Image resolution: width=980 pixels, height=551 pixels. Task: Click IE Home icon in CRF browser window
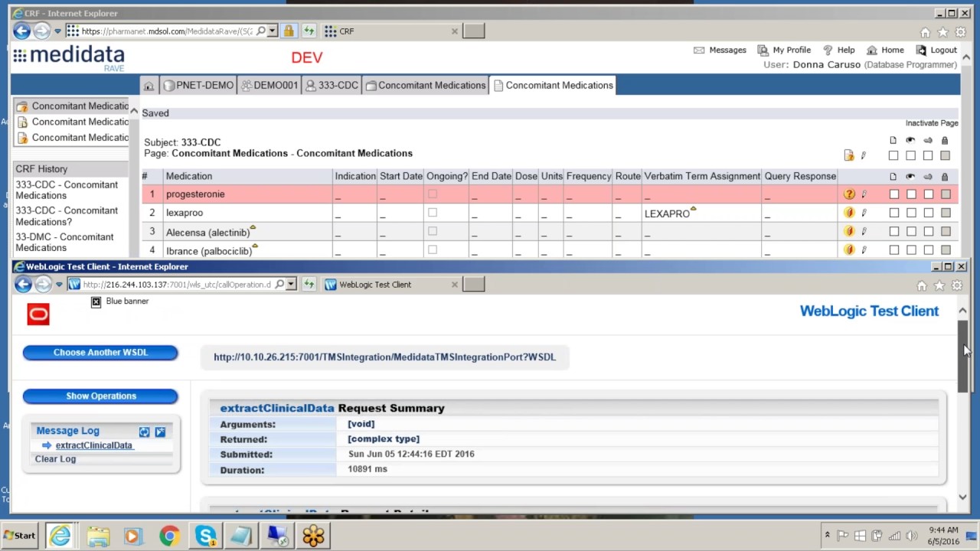point(925,32)
